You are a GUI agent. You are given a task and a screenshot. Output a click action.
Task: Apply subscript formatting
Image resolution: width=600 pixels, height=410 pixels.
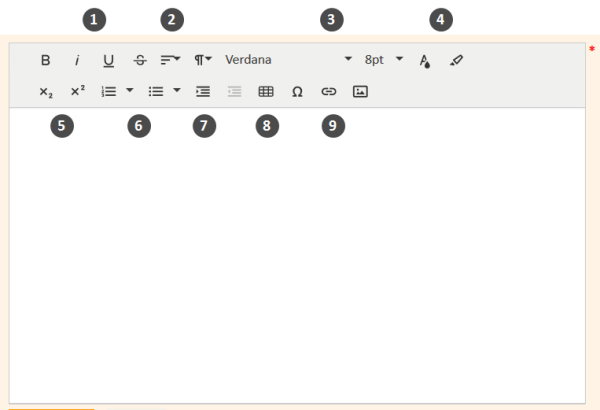pos(45,91)
